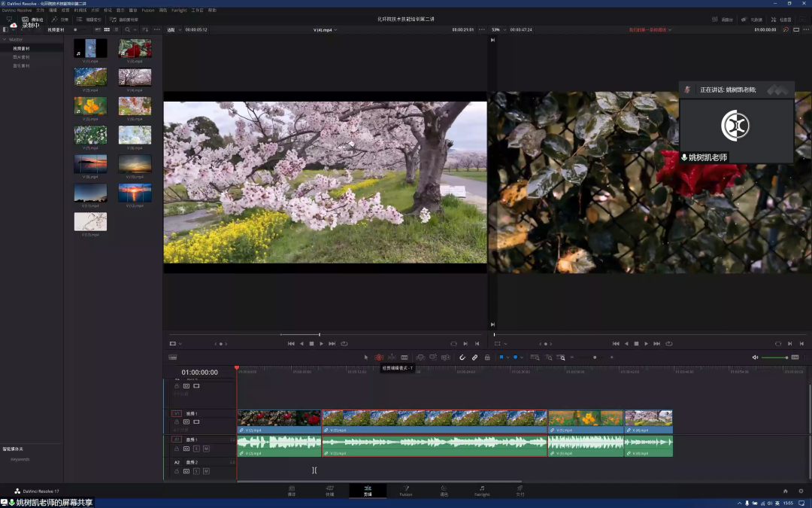Select the sunset V(12).mp4 thumbnail
Image resolution: width=812 pixels, height=508 pixels.
pos(135,193)
